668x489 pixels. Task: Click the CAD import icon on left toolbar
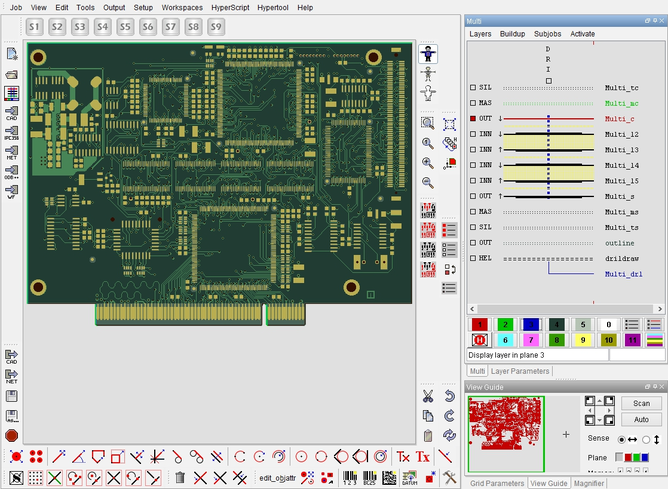pos(12,113)
